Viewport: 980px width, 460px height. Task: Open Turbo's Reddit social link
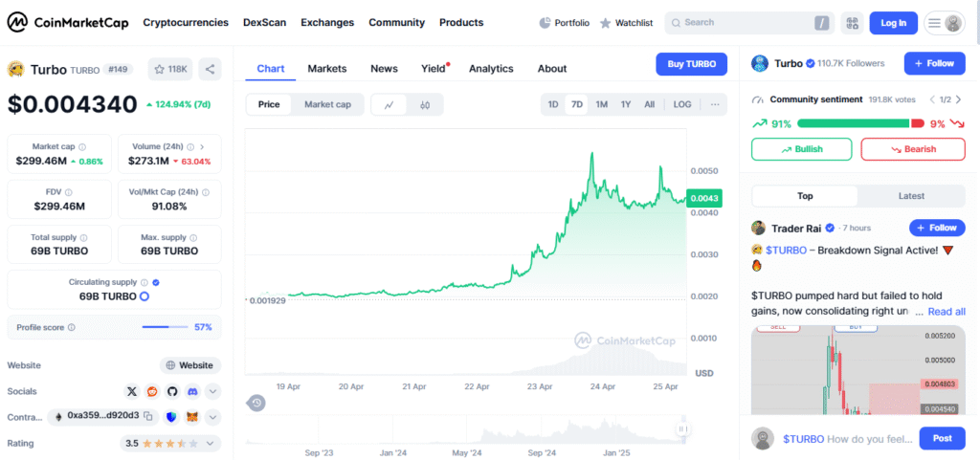click(x=152, y=391)
